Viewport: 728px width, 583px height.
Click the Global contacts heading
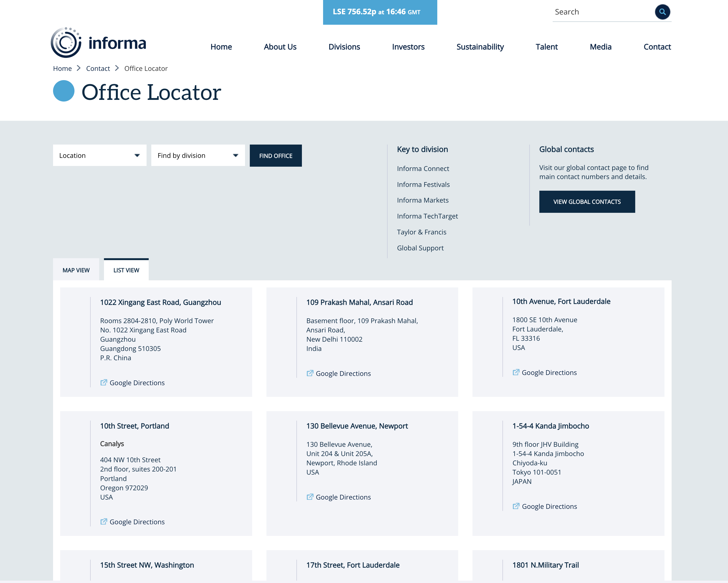click(x=566, y=149)
